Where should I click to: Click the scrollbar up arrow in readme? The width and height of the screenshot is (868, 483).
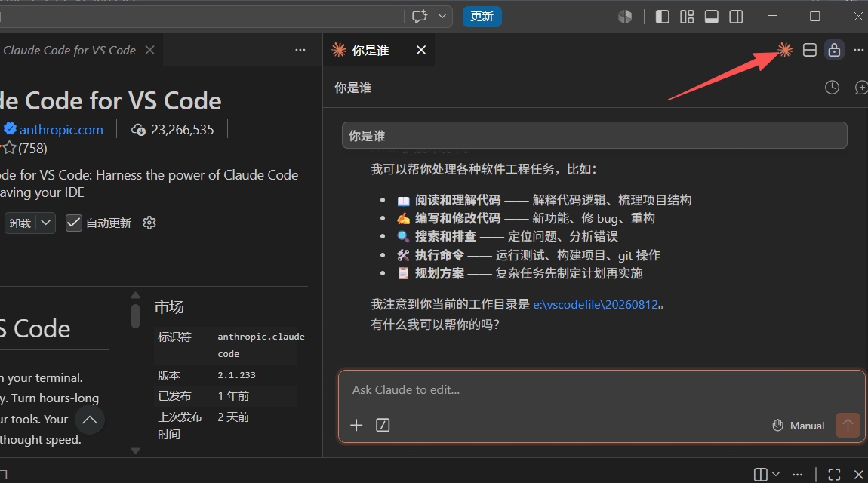click(135, 295)
